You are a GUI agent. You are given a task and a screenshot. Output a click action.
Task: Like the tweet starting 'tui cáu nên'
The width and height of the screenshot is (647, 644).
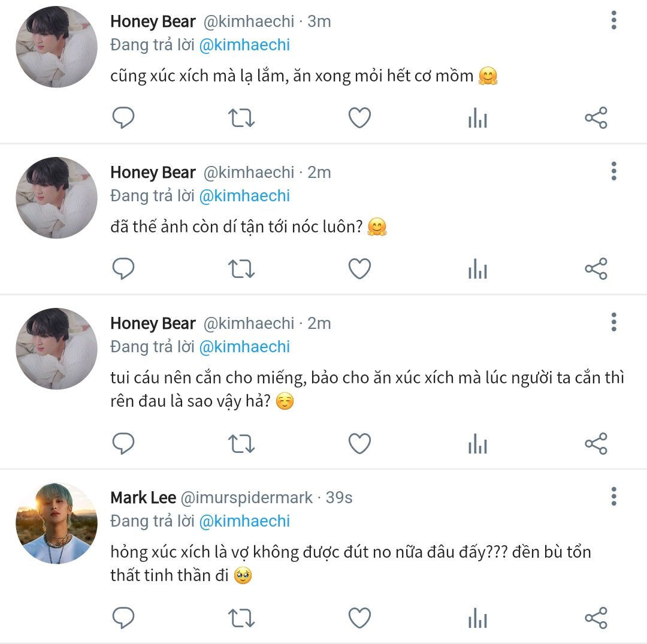tap(359, 444)
